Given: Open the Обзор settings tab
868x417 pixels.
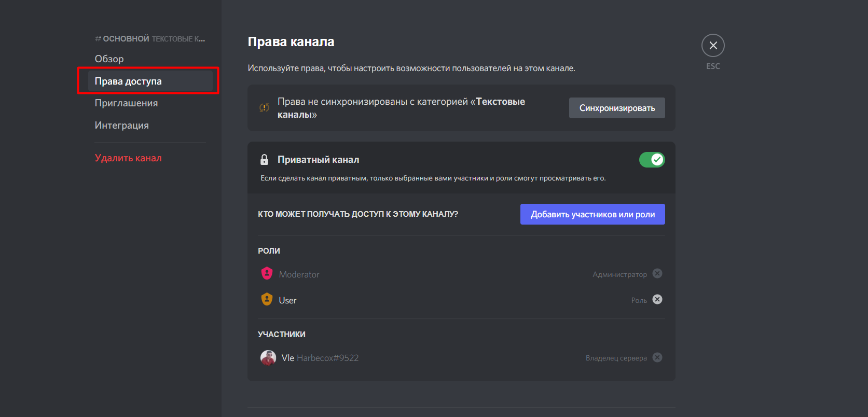Looking at the screenshot, I should (x=109, y=59).
